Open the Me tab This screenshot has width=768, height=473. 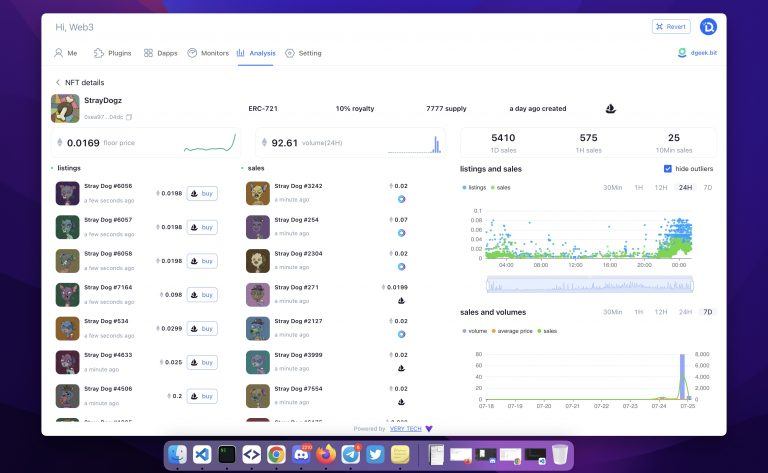pos(66,53)
